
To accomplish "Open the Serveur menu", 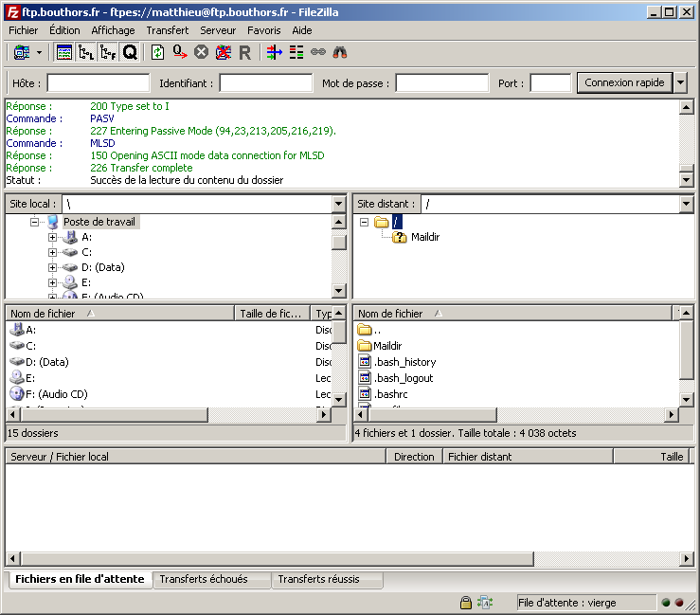I will point(218,30).
